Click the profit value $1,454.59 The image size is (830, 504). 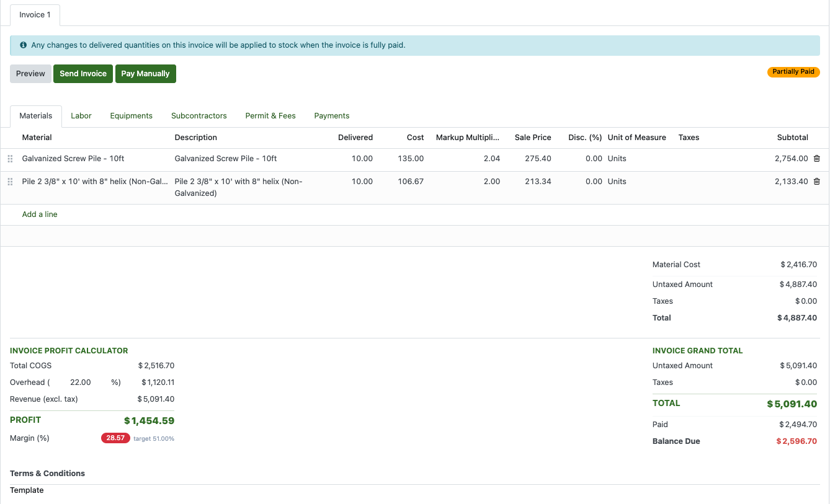tap(149, 421)
